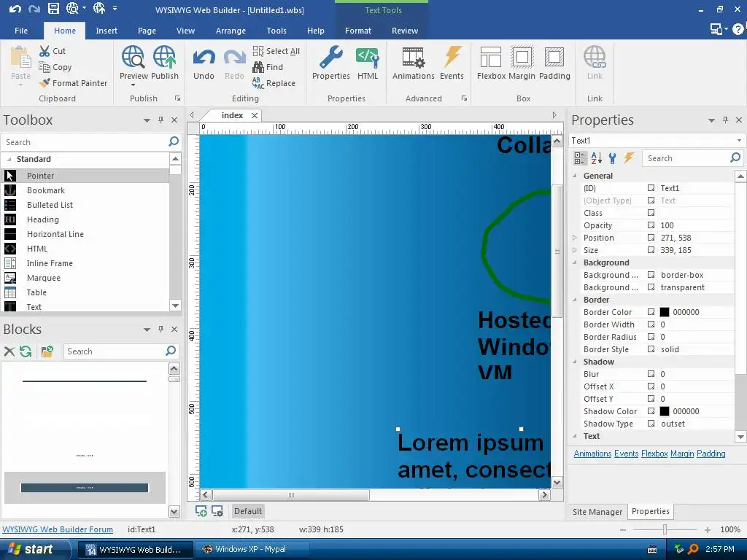This screenshot has width=747, height=560.
Task: Select Table tool in Toolbox
Action: coord(86,292)
